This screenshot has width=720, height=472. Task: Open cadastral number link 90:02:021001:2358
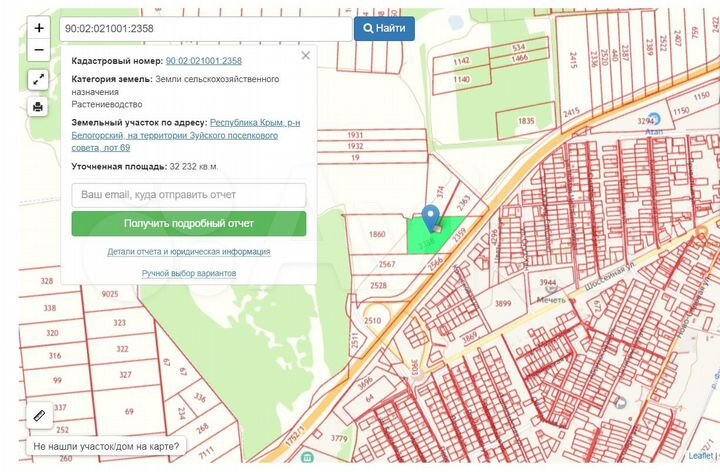pyautogui.click(x=203, y=61)
